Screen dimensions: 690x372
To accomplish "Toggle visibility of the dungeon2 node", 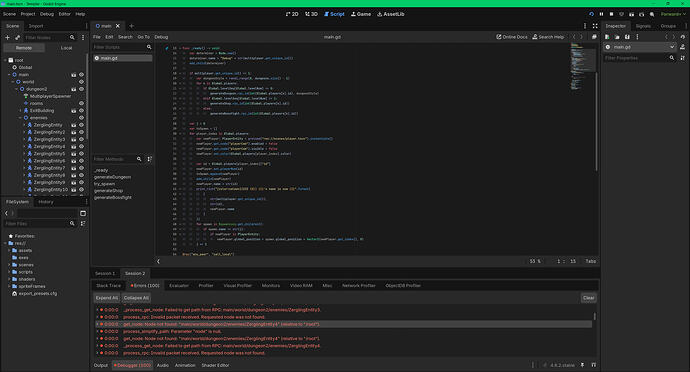I will pos(81,89).
